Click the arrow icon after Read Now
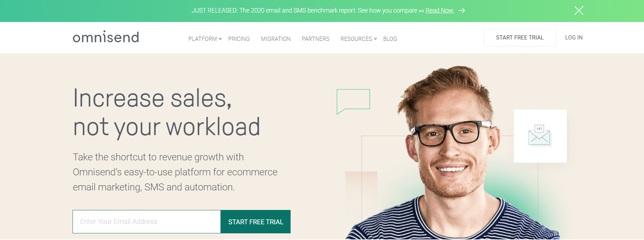Image resolution: width=644 pixels, height=240 pixels. (x=462, y=10)
